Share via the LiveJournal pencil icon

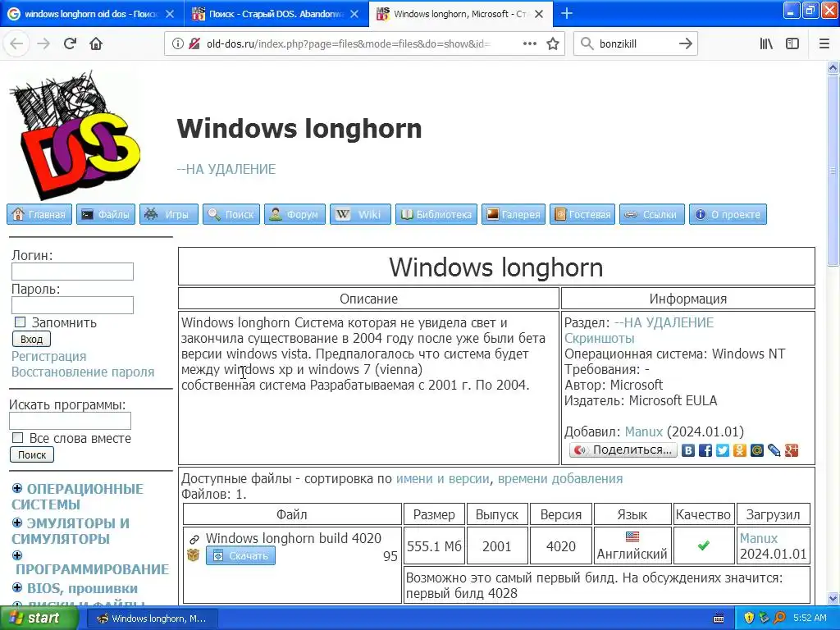click(774, 450)
